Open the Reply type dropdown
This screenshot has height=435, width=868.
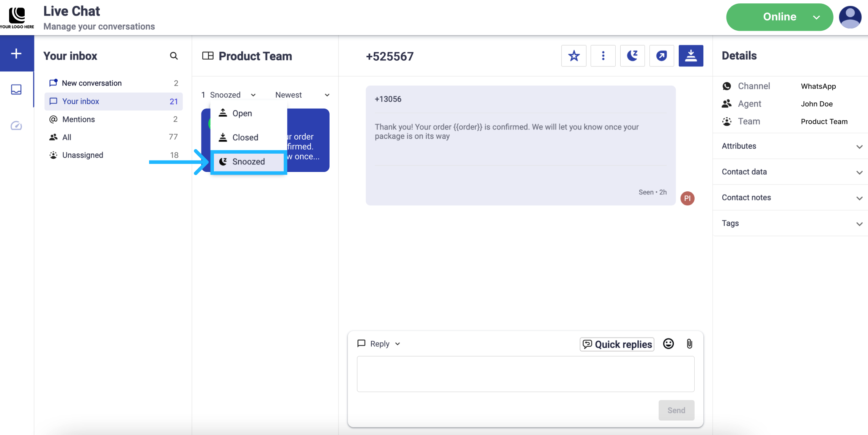pos(379,344)
